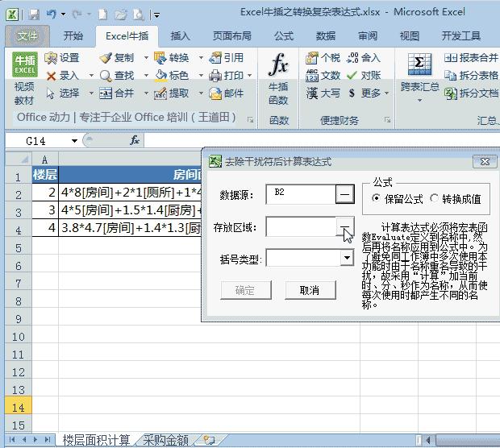Click the 提取 extract icon

coord(160,93)
